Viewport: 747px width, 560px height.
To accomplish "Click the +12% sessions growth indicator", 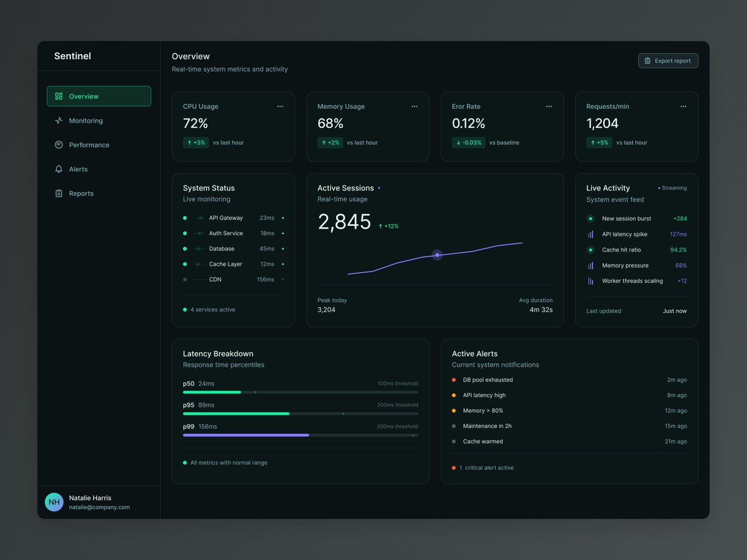I will pyautogui.click(x=388, y=226).
